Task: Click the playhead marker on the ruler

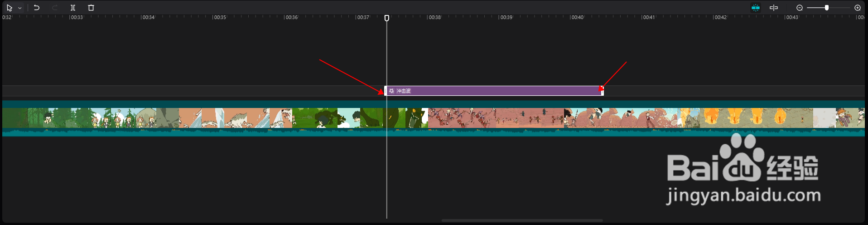Action: pyautogui.click(x=386, y=18)
